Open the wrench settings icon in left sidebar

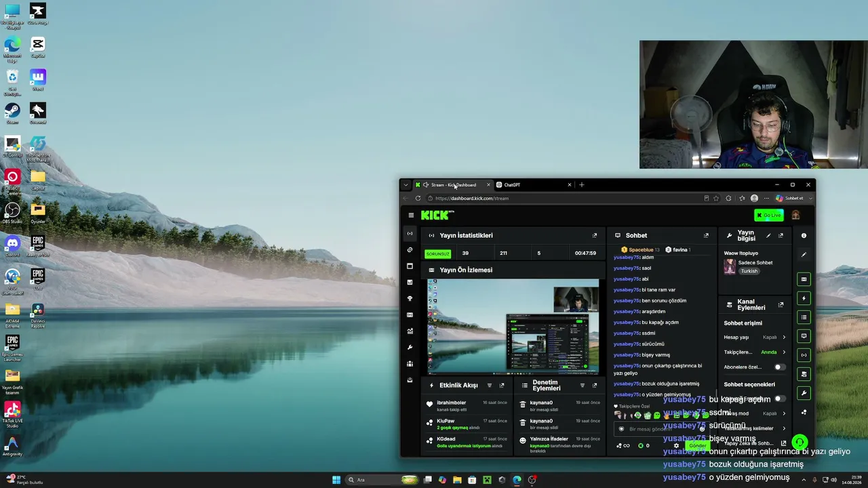[x=410, y=348]
